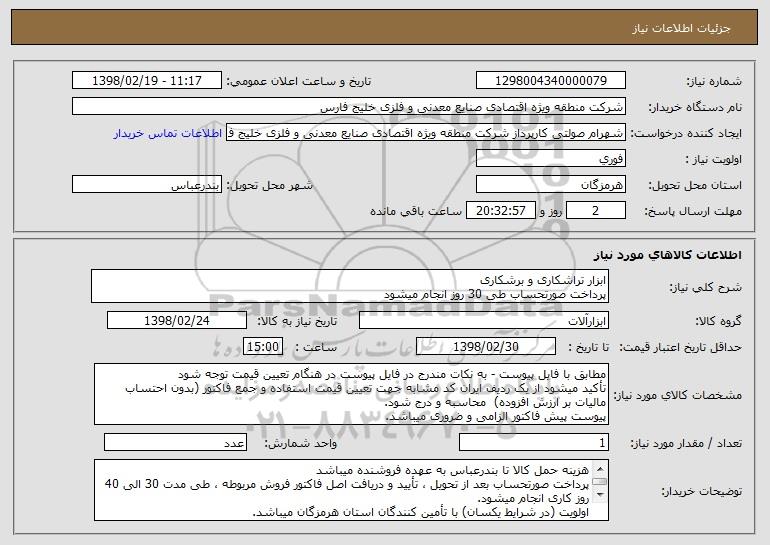Click the quantity field showing 1
Viewport: 770px width, 545px height.
[x=534, y=443]
